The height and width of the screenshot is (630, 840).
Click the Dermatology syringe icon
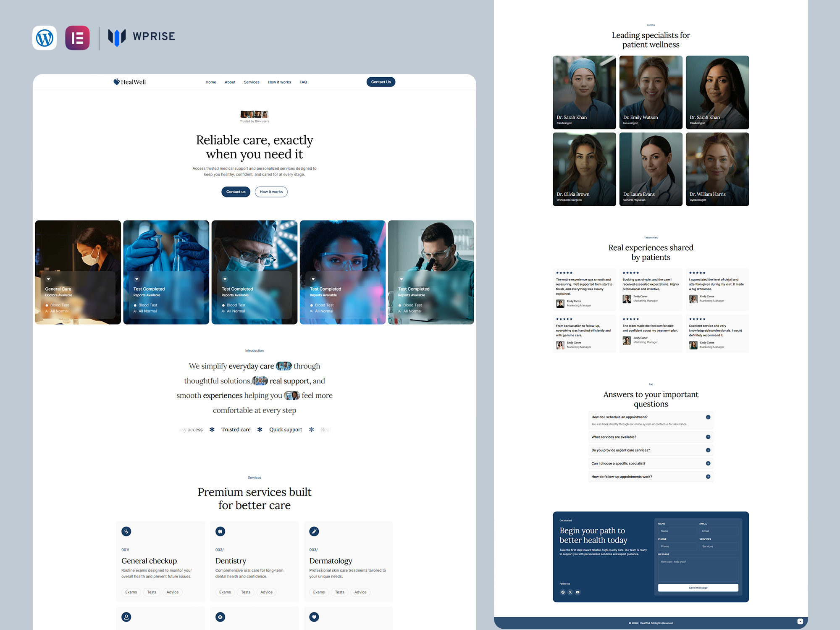(314, 531)
